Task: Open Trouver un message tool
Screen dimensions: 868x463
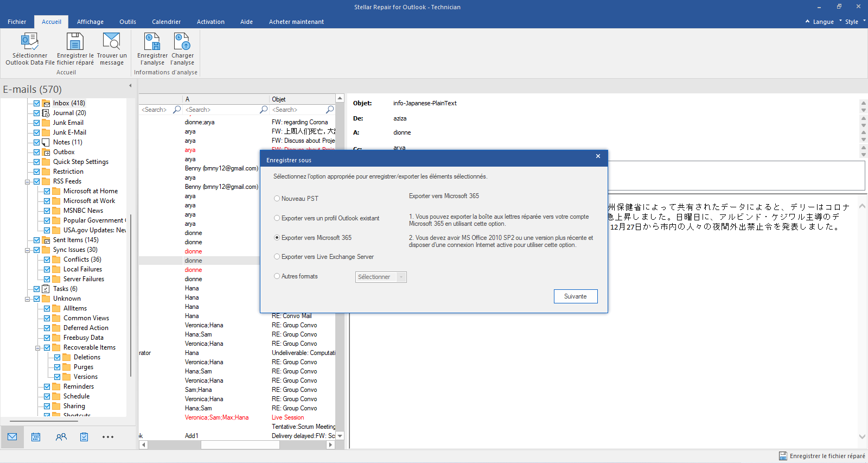Action: (x=111, y=41)
